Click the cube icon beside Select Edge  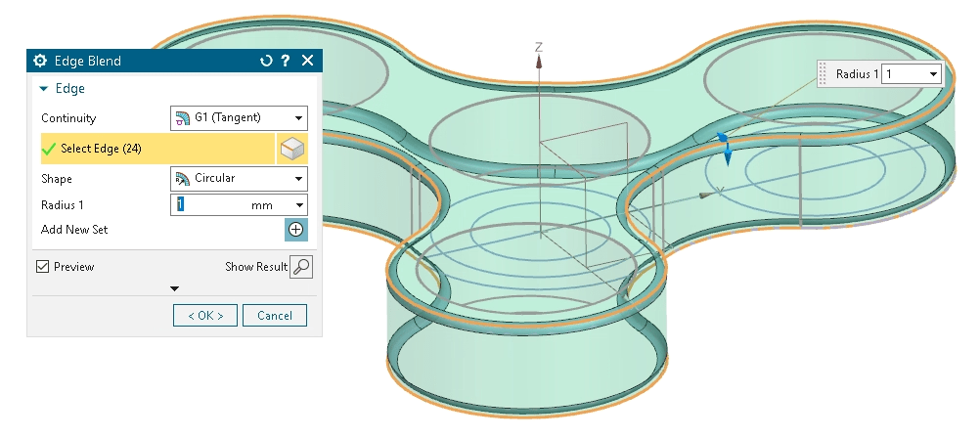292,149
